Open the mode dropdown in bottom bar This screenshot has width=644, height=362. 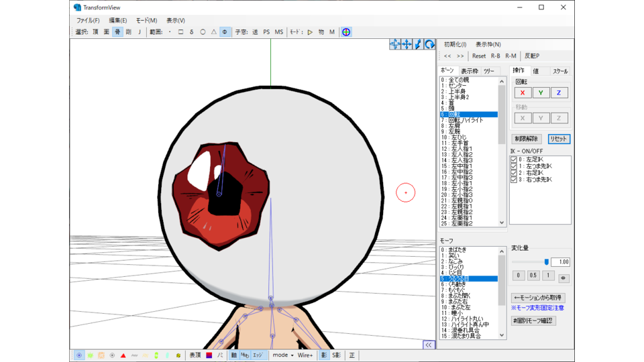point(283,355)
